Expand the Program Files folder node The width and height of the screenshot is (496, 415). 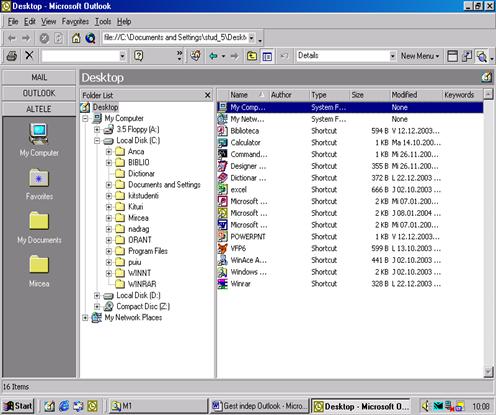tap(109, 251)
